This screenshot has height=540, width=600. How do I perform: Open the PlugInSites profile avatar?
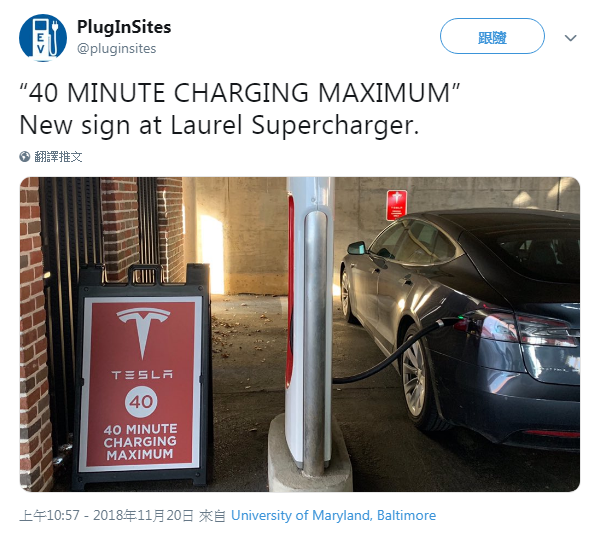click(x=43, y=38)
